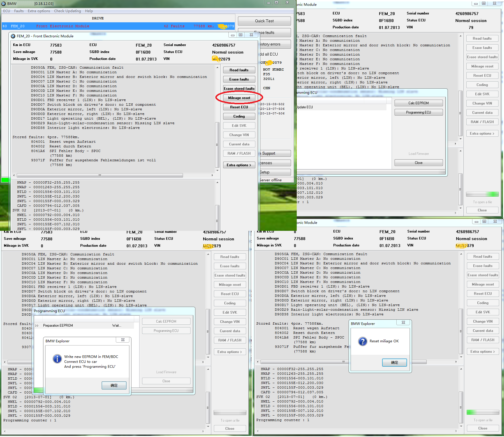Open the ECU menu
This screenshot has width=504, height=437.
pos(6,11)
